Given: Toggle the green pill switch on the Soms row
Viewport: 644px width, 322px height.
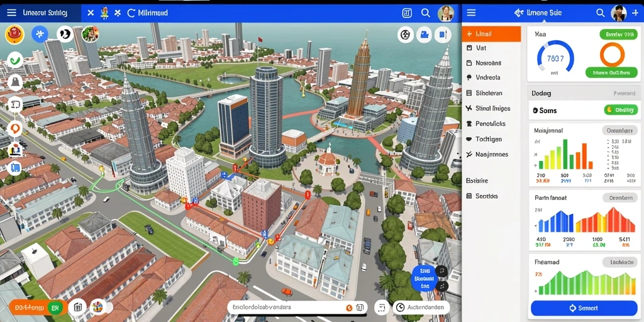Looking at the screenshot, I should coord(621,109).
